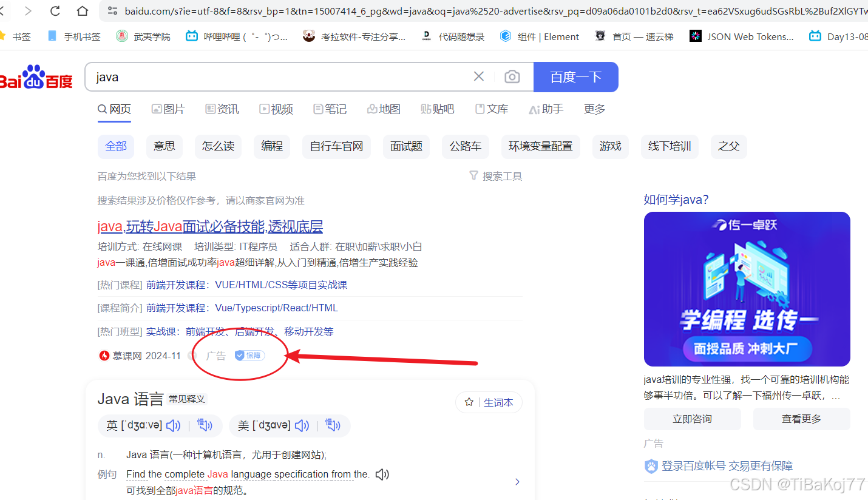Image resolution: width=868 pixels, height=500 pixels.
Task: Click 如何学java? heading link
Action: click(676, 200)
